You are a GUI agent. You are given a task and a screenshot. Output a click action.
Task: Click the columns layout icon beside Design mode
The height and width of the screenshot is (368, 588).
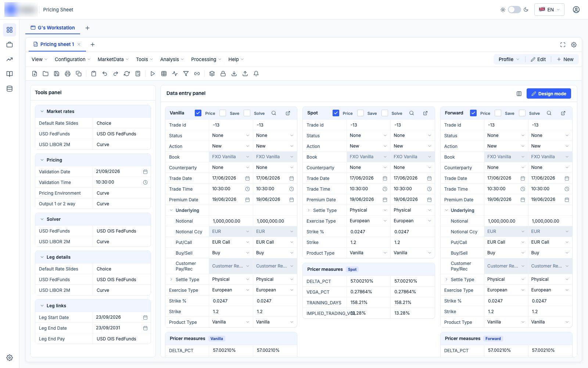coord(519,94)
